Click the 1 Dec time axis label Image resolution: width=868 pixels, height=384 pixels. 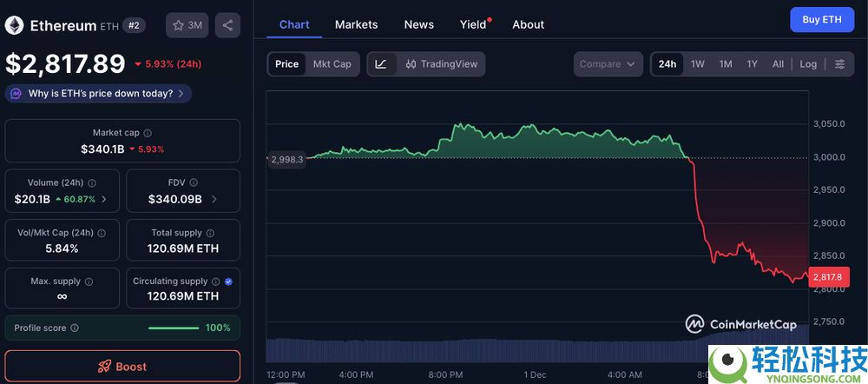(534, 374)
